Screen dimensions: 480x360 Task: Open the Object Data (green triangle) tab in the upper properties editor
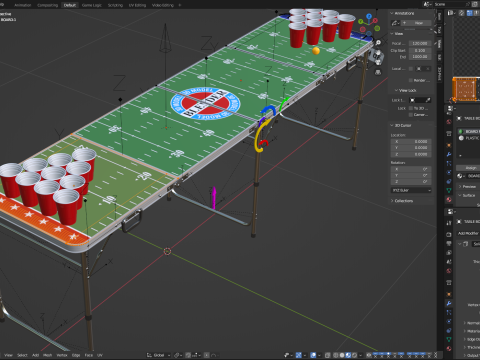[x=449, y=190]
